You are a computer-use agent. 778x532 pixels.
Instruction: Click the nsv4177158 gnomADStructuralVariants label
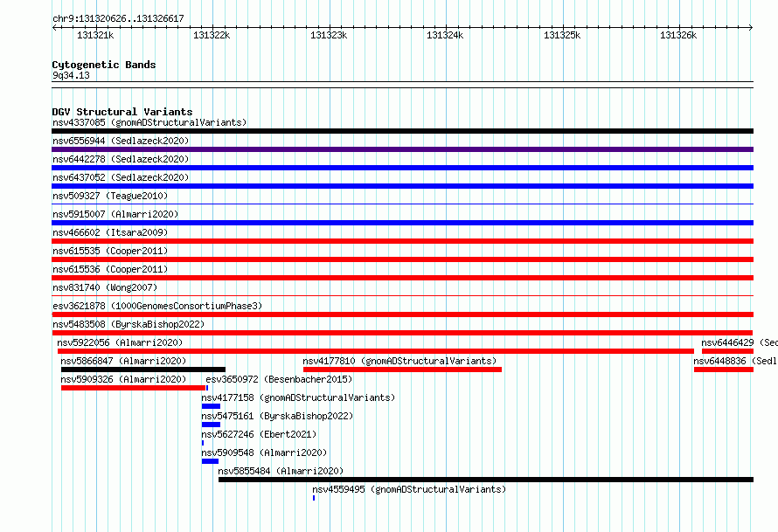pyautogui.click(x=298, y=397)
